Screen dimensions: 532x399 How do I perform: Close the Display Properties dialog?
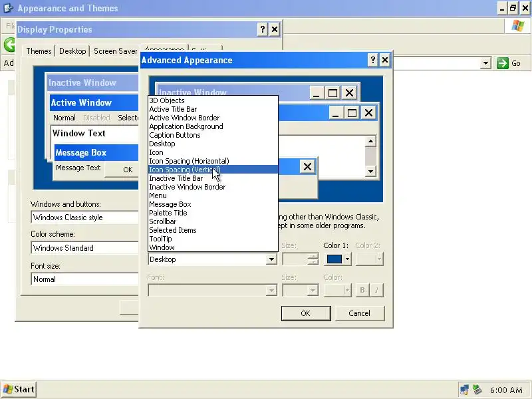(x=275, y=29)
